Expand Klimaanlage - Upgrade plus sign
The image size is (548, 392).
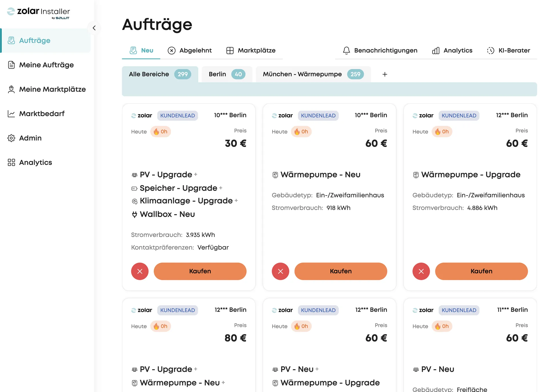click(236, 201)
